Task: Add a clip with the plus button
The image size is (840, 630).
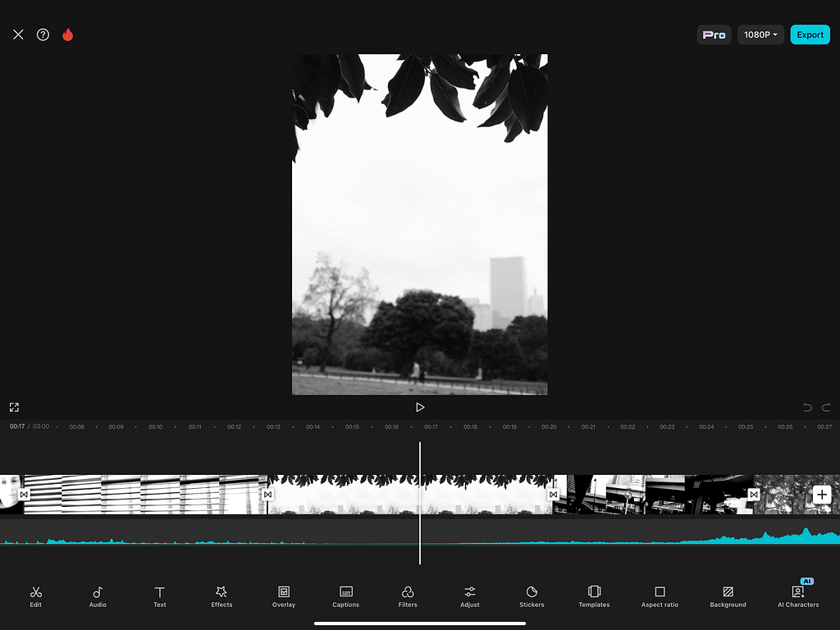Action: pyautogui.click(x=822, y=495)
